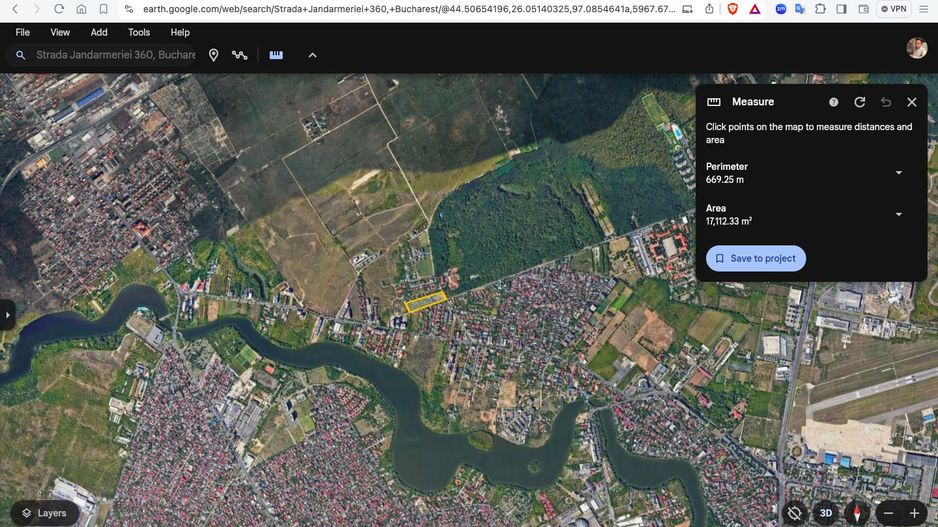
Task: Close the Measure panel
Action: [911, 102]
